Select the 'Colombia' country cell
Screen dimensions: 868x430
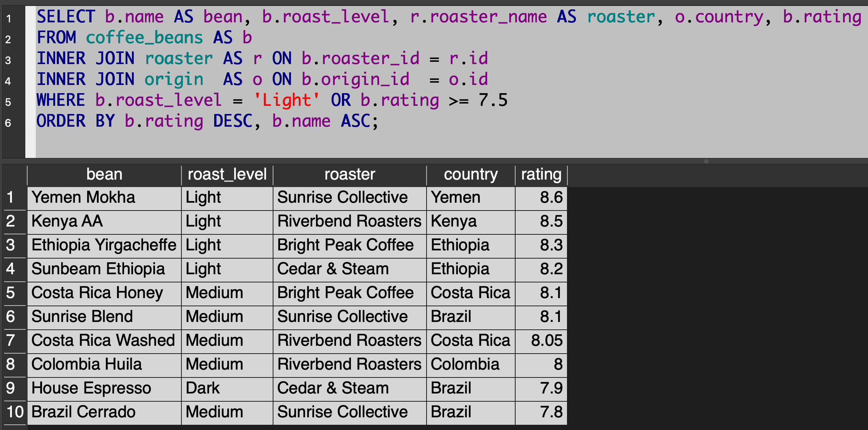465,364
